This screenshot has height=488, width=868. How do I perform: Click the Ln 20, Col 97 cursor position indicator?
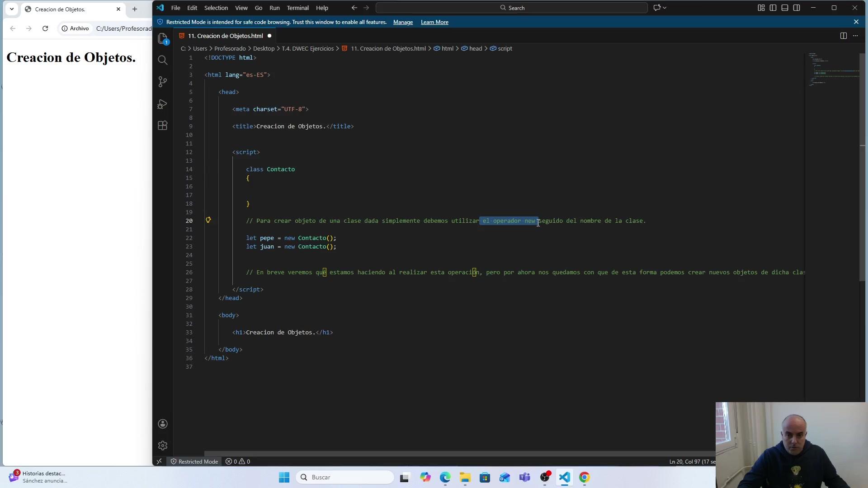[692, 461]
